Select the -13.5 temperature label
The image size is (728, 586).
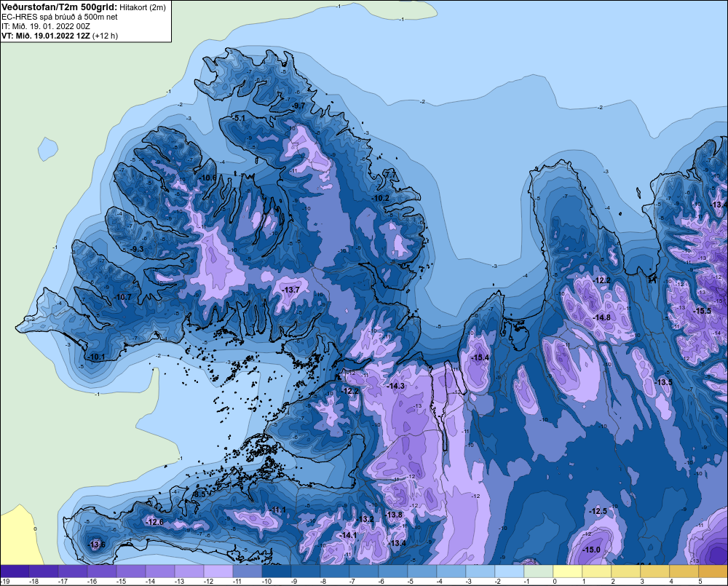click(663, 382)
